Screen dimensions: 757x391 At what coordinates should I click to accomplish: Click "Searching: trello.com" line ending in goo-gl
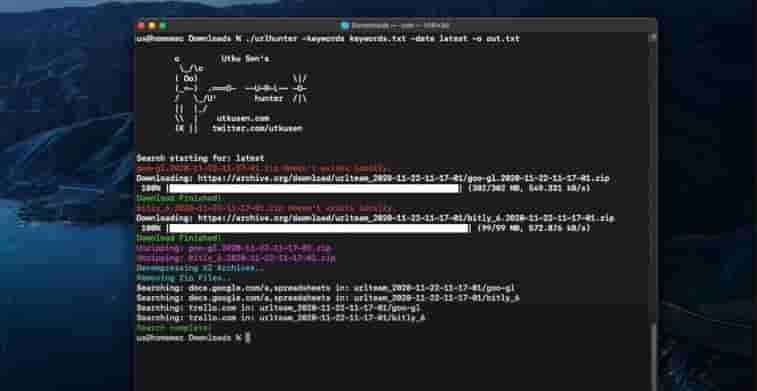(279, 308)
